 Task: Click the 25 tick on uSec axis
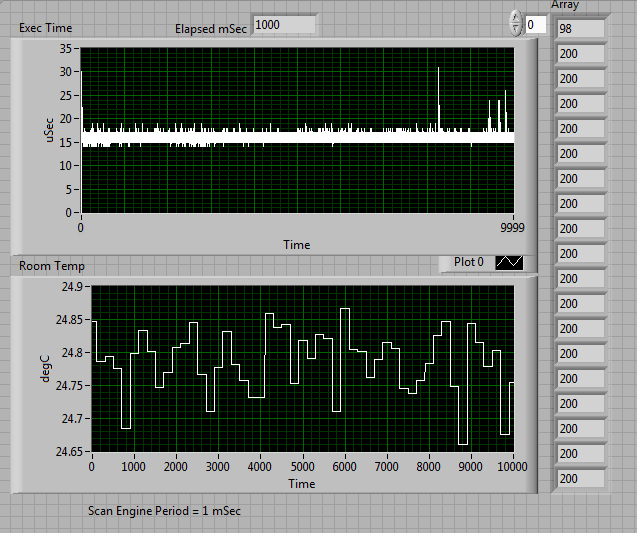[x=66, y=95]
